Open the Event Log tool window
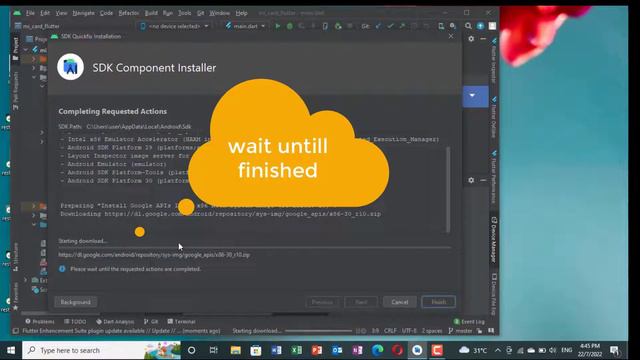Screen dimensions: 640x360 point(469,322)
